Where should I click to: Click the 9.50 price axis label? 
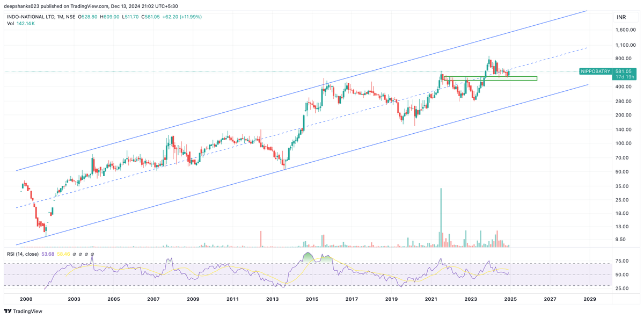click(621, 240)
